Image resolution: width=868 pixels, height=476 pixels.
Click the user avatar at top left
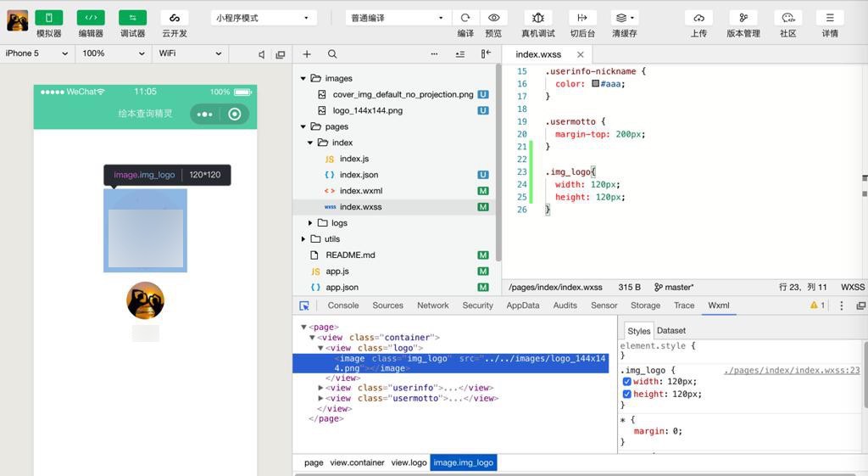point(17,21)
